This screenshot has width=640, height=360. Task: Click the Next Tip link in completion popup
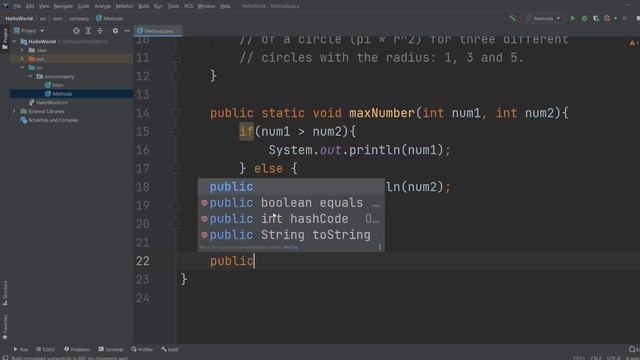(x=290, y=247)
